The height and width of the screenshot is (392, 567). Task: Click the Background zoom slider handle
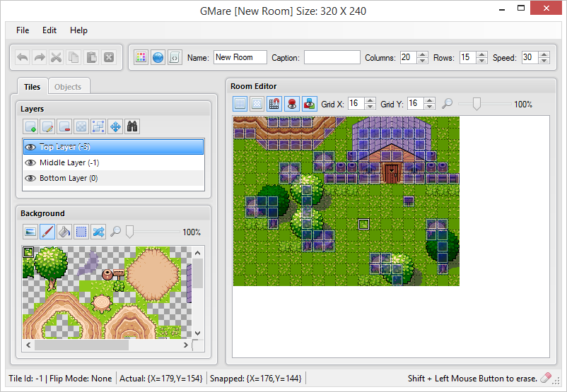point(129,232)
